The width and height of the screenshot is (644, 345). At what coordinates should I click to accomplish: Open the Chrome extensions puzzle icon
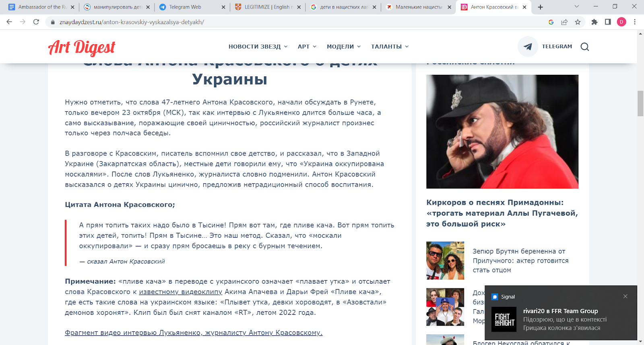pyautogui.click(x=594, y=22)
